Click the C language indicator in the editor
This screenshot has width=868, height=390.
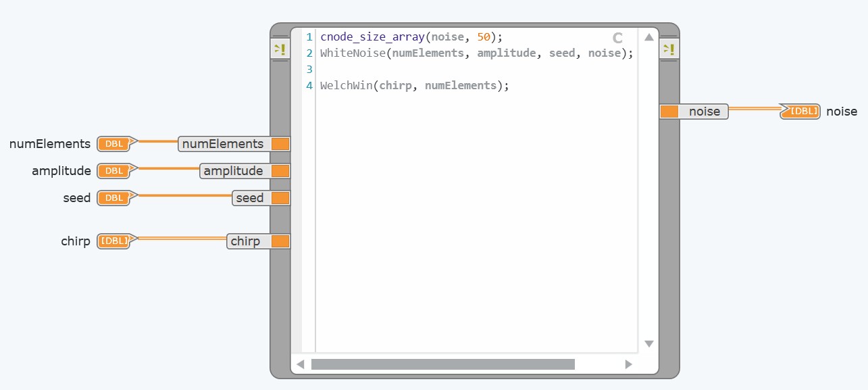click(617, 38)
